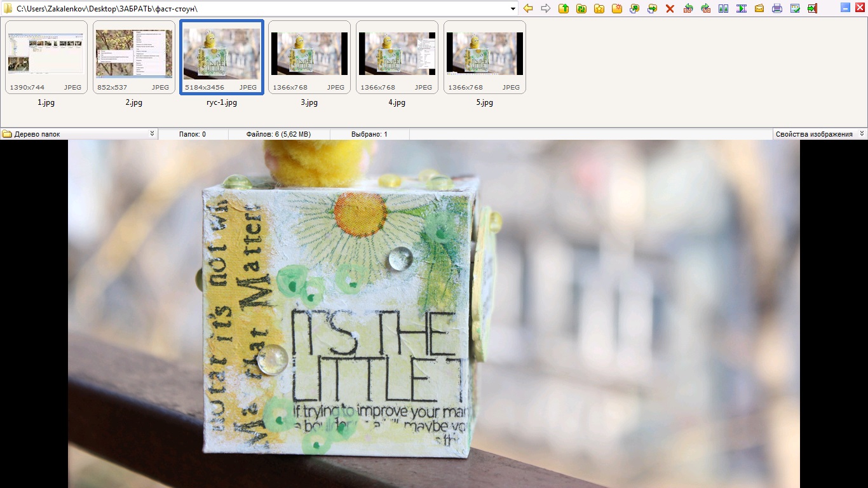Click the 852x537 dimension text

[x=112, y=88]
